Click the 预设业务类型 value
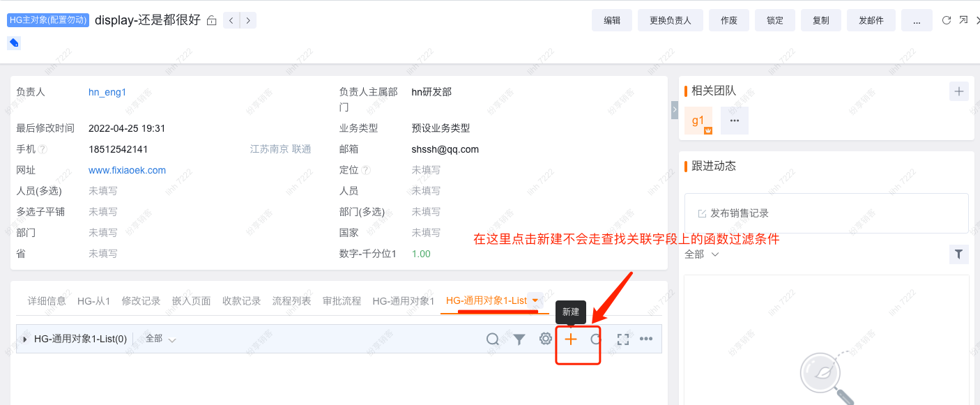 [441, 128]
